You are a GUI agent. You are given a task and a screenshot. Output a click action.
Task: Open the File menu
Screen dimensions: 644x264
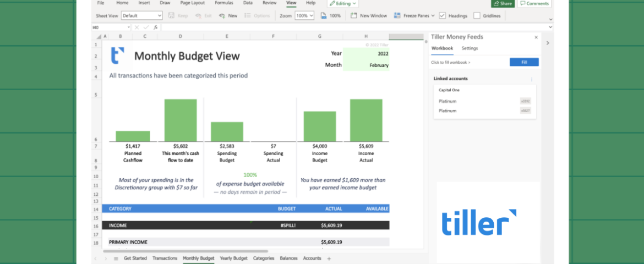101,3
